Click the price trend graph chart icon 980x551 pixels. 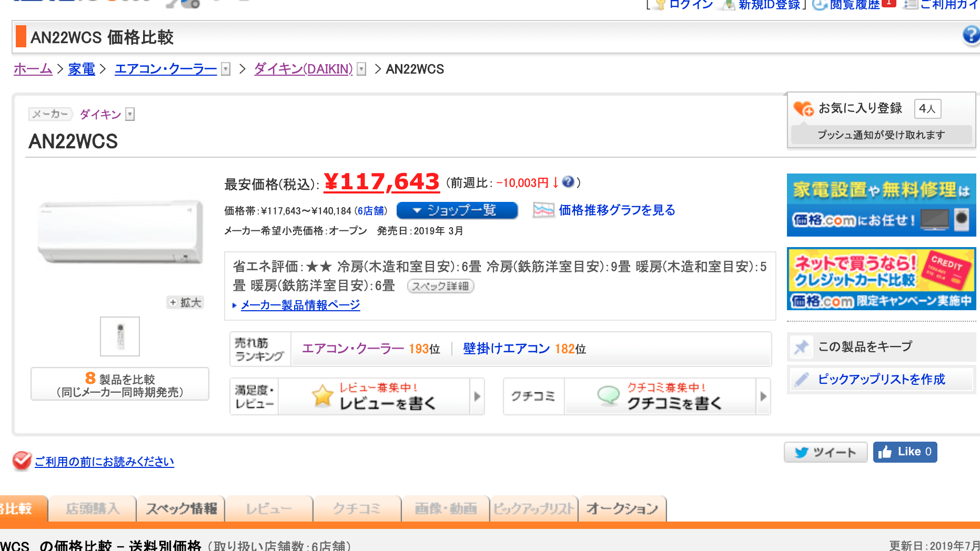543,210
